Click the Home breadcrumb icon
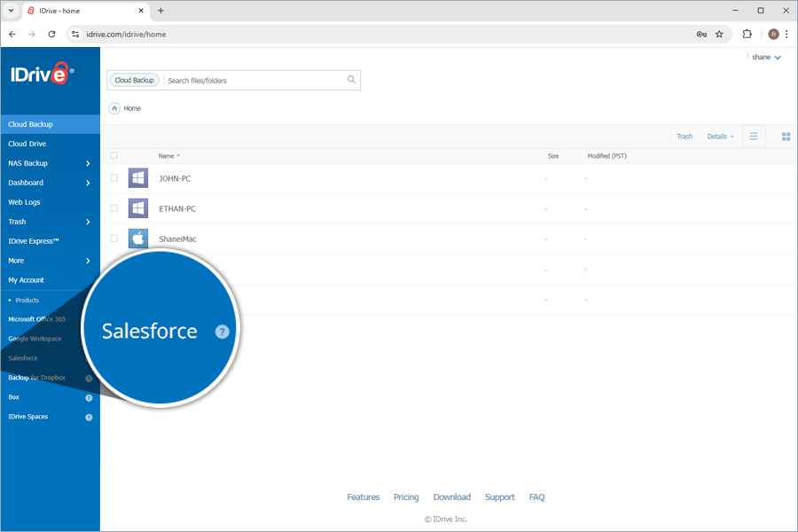 [114, 108]
